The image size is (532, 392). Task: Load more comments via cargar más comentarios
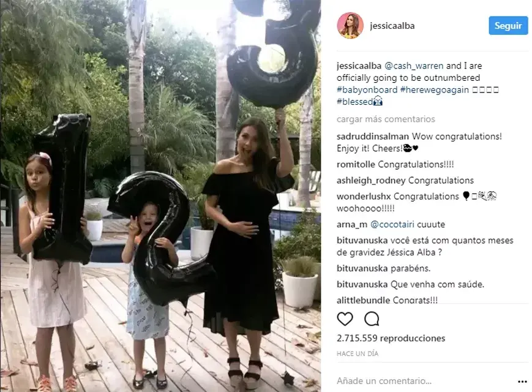(386, 119)
